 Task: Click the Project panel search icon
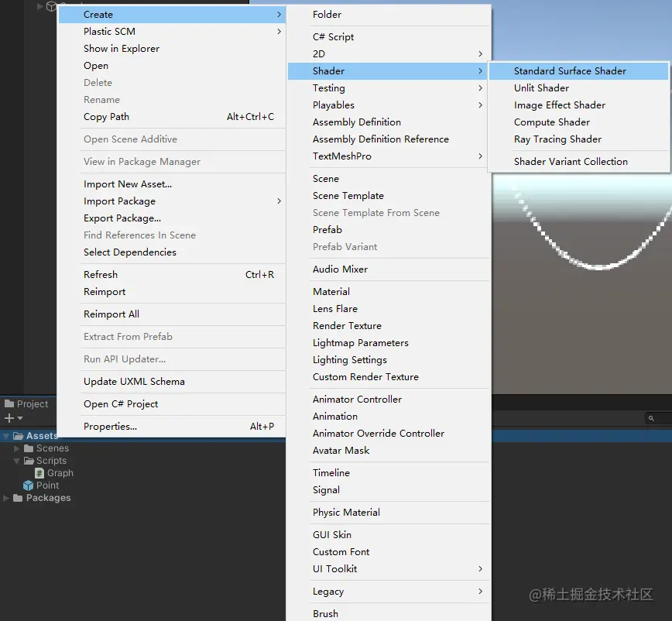click(651, 418)
